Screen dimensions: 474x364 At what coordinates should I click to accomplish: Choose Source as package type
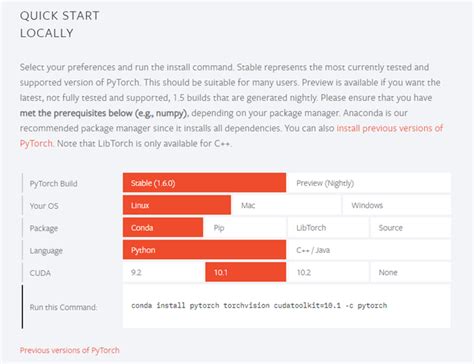[410, 227]
